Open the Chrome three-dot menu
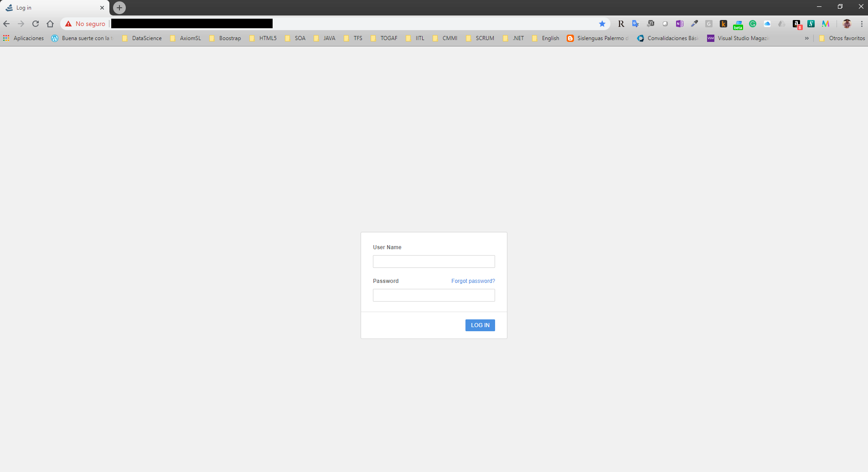Image resolution: width=868 pixels, height=472 pixels. 862,24
